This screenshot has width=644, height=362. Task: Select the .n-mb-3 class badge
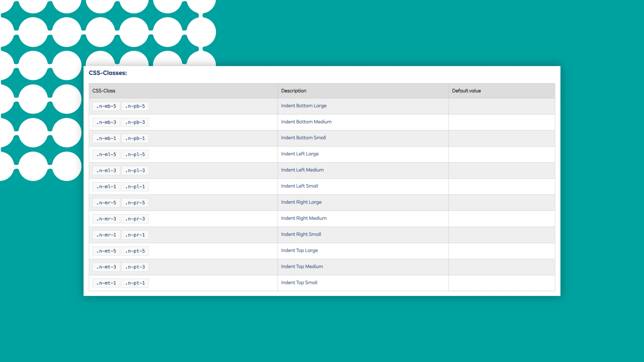(x=106, y=122)
